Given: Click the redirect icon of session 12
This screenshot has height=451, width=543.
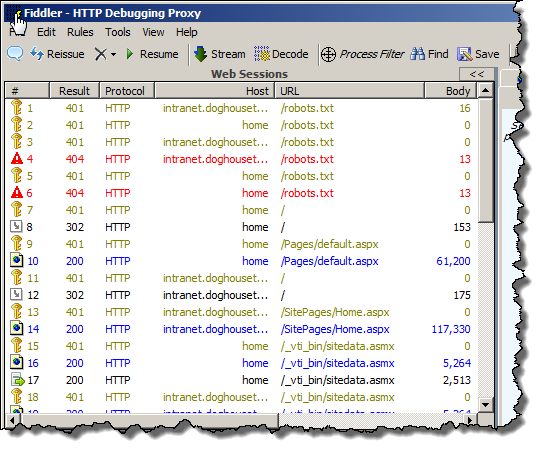Looking at the screenshot, I should (16, 294).
